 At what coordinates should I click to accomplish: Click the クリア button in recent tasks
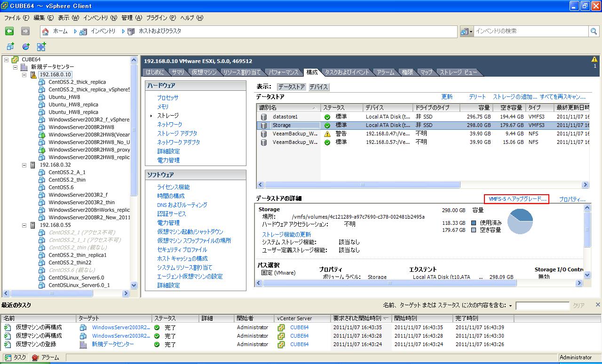(x=578, y=306)
